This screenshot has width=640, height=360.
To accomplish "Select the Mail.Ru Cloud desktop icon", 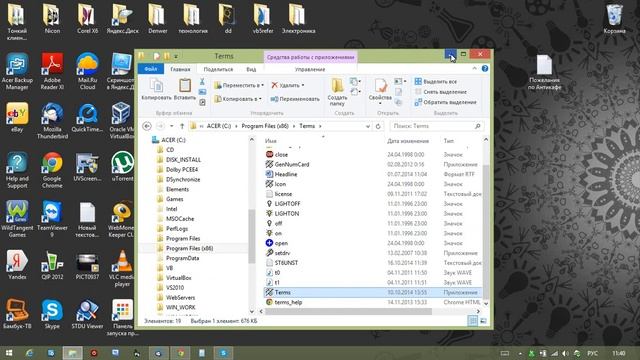I will click(87, 71).
